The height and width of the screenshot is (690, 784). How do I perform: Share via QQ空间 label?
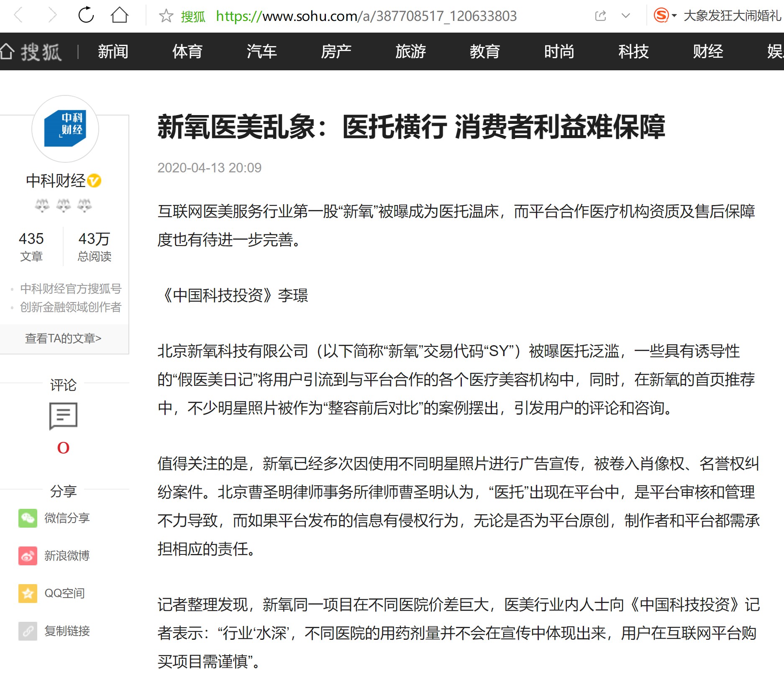point(64,593)
